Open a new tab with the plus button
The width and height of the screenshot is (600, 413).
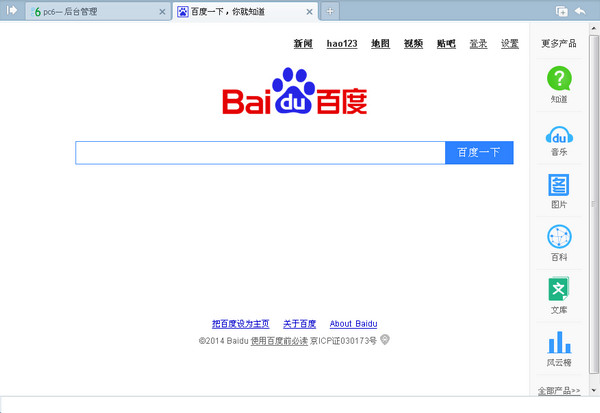point(331,12)
